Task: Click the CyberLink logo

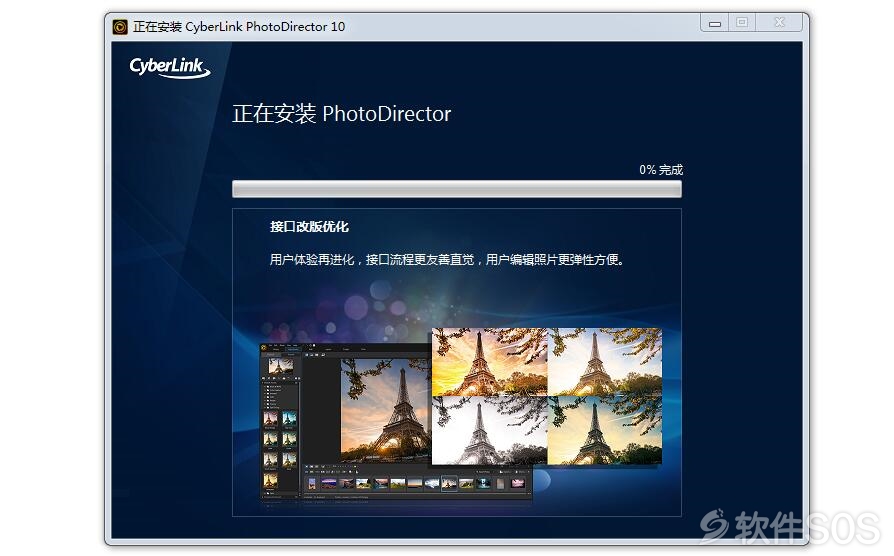Action: 170,67
